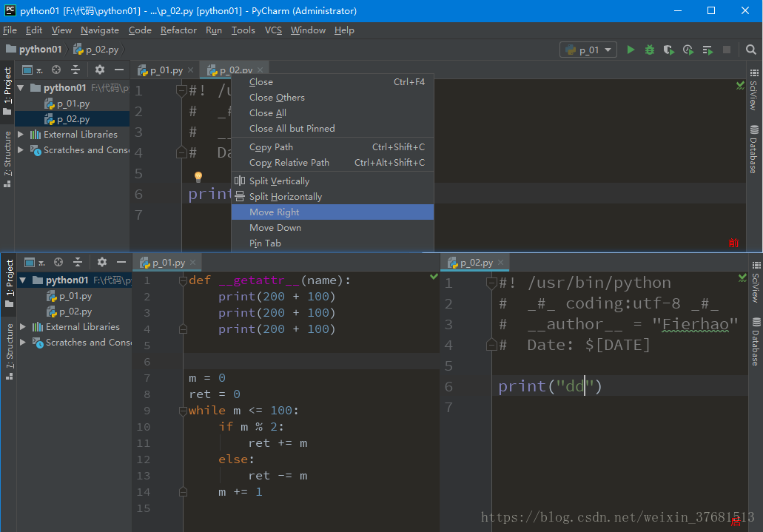Open the Navigate menu
Image resolution: width=763 pixels, height=532 pixels.
[100, 30]
